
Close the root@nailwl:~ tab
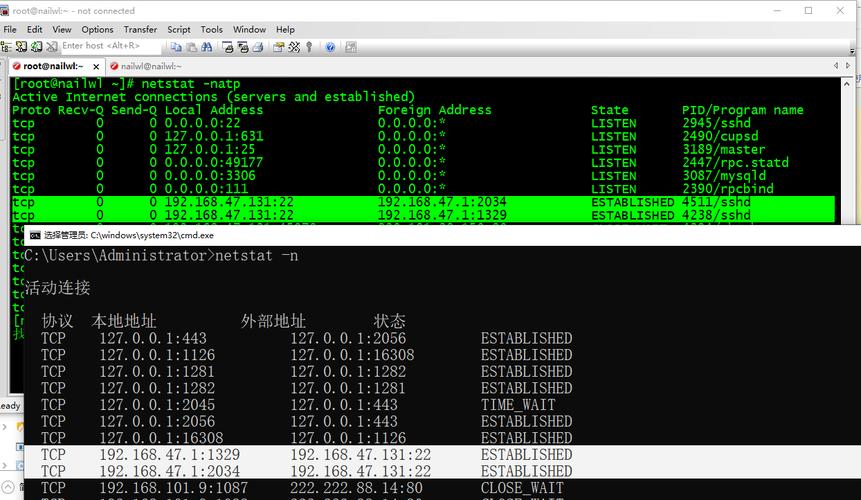(x=96, y=66)
